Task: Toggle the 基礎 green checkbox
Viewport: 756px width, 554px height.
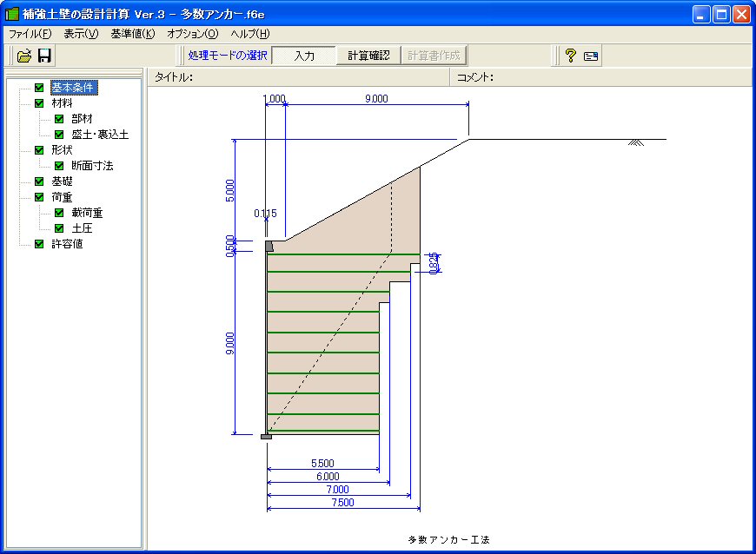Action: tap(39, 181)
